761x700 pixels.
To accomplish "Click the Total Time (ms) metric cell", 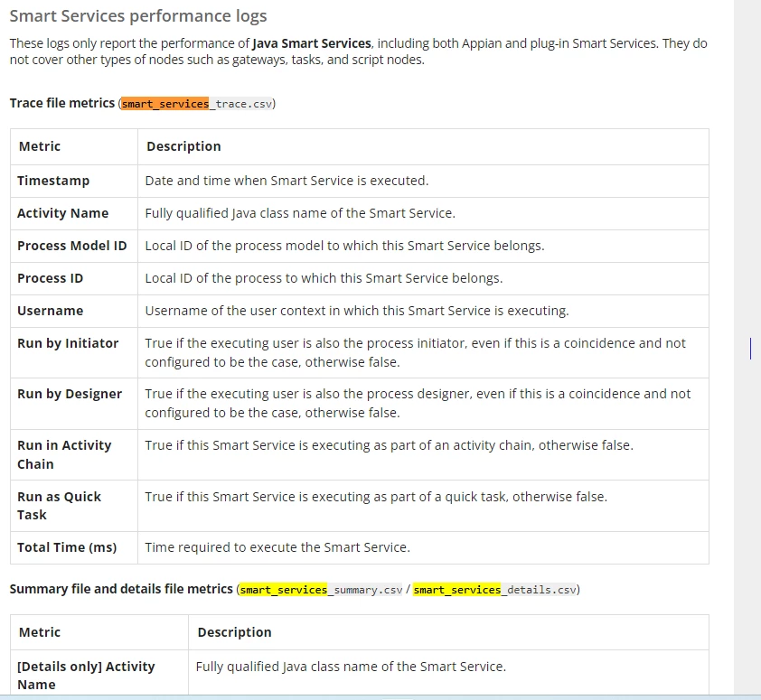I will pos(74,547).
